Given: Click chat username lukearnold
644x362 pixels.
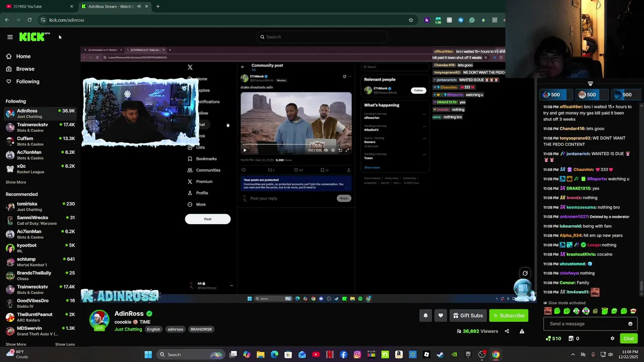Looking at the screenshot, I should click(570, 226).
